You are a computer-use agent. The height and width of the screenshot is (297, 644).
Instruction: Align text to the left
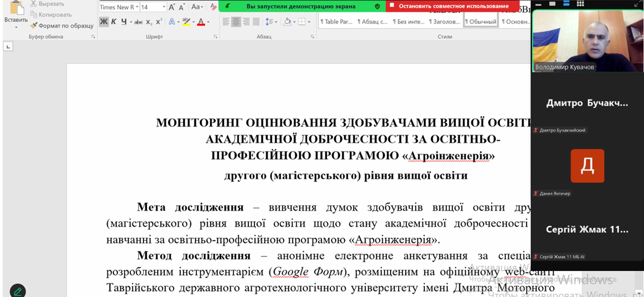click(226, 22)
